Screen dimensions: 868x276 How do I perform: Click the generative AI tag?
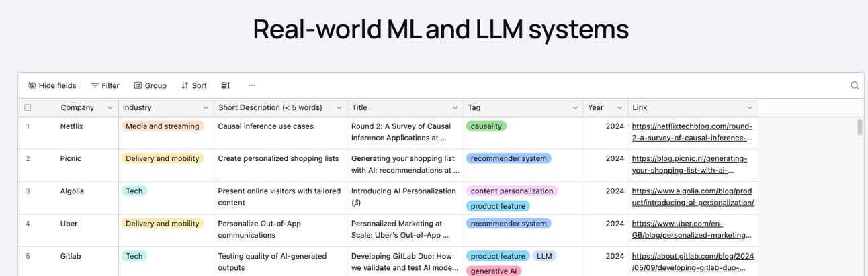[494, 271]
